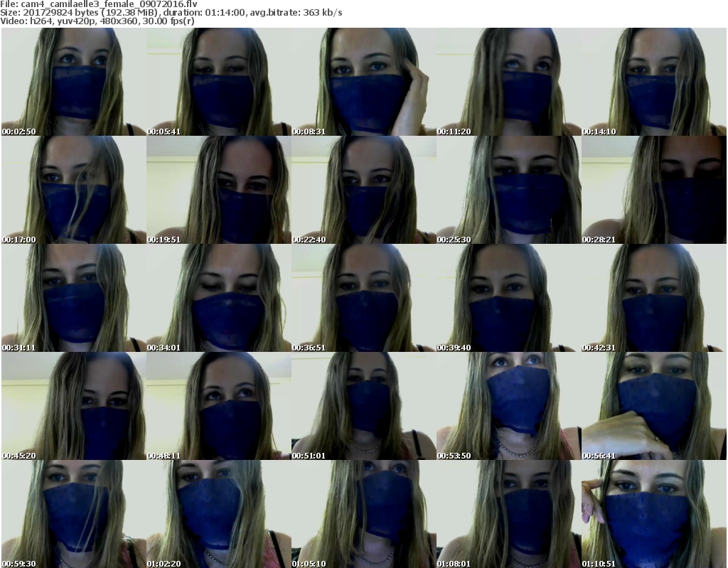Select the thumbnail timestamped 01:02:20
Image resolution: width=728 pixels, height=568 pixels.
pyautogui.click(x=219, y=514)
